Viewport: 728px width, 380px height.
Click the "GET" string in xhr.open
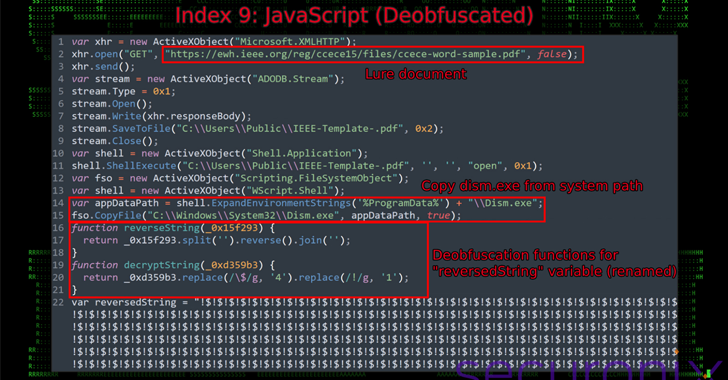[138, 54]
